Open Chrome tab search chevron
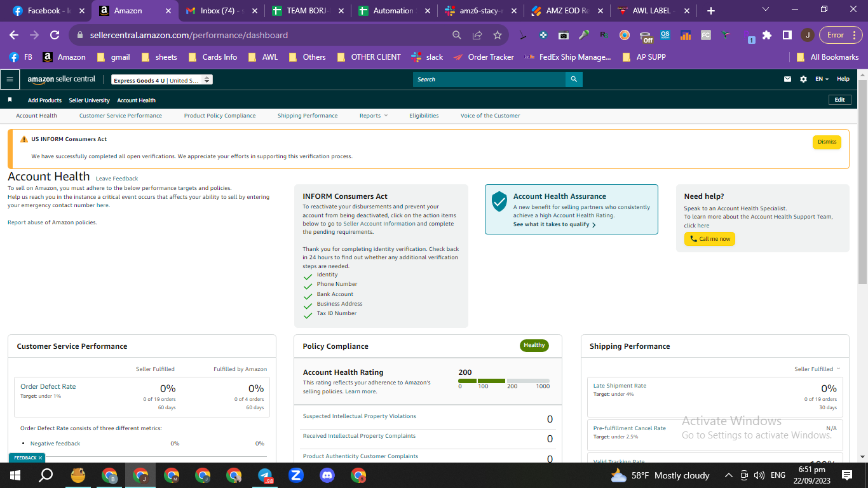Image resolution: width=868 pixels, height=488 pixels. click(x=765, y=10)
